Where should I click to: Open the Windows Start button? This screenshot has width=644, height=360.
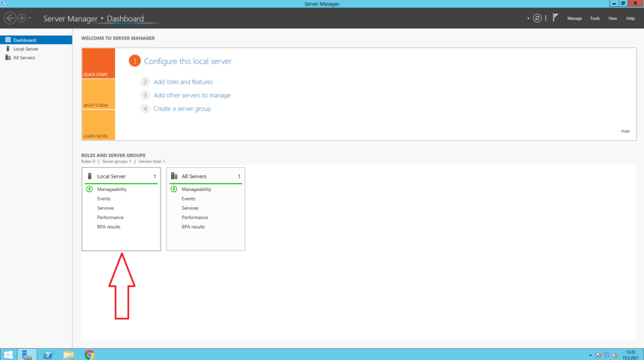pyautogui.click(x=8, y=354)
